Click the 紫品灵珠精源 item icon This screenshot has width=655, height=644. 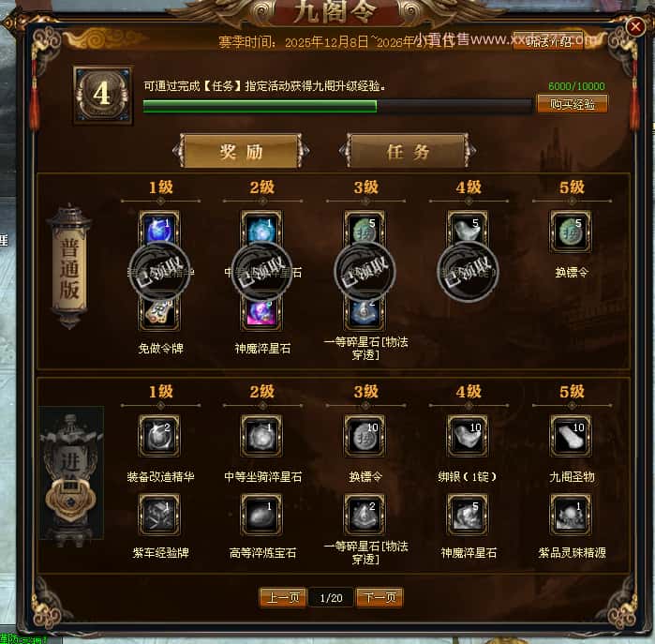(571, 515)
